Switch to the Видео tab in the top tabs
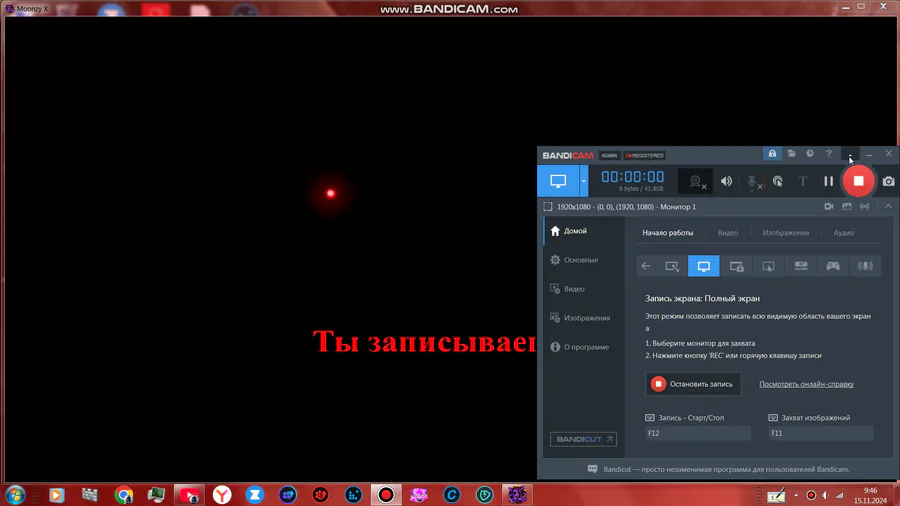 coord(728,233)
